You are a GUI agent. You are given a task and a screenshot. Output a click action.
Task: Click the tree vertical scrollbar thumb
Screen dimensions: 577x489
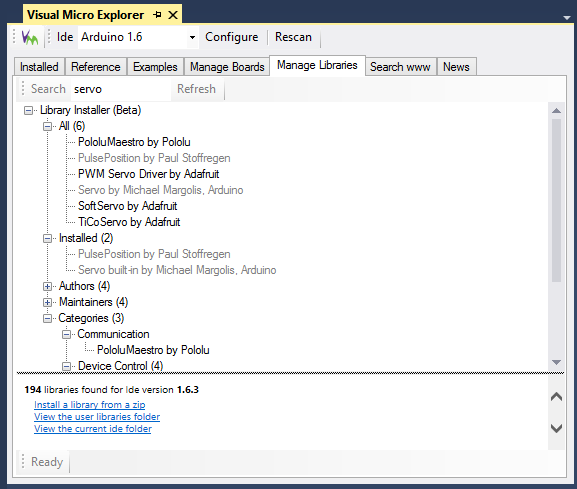(556, 201)
